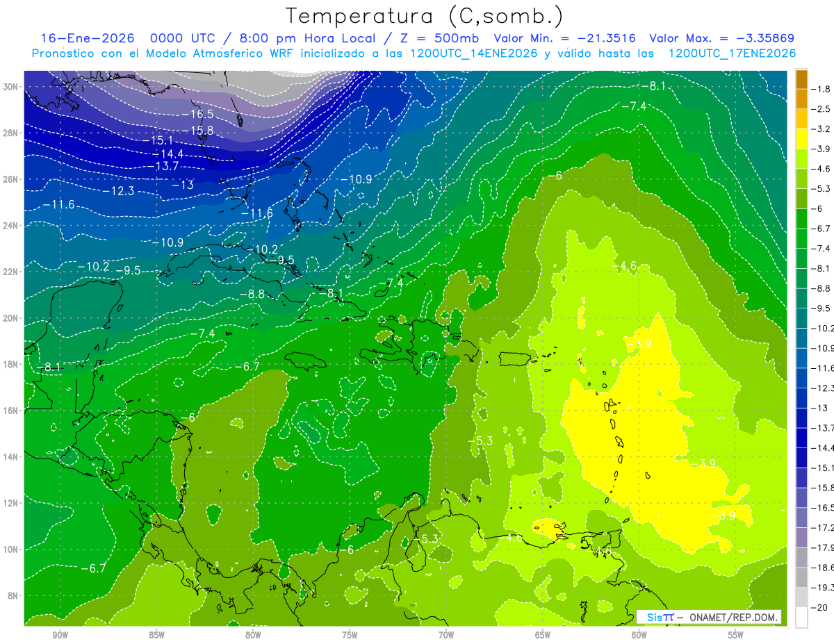Click the '-14.4' contour label on the map
This screenshot has width=834, height=644.
click(167, 154)
